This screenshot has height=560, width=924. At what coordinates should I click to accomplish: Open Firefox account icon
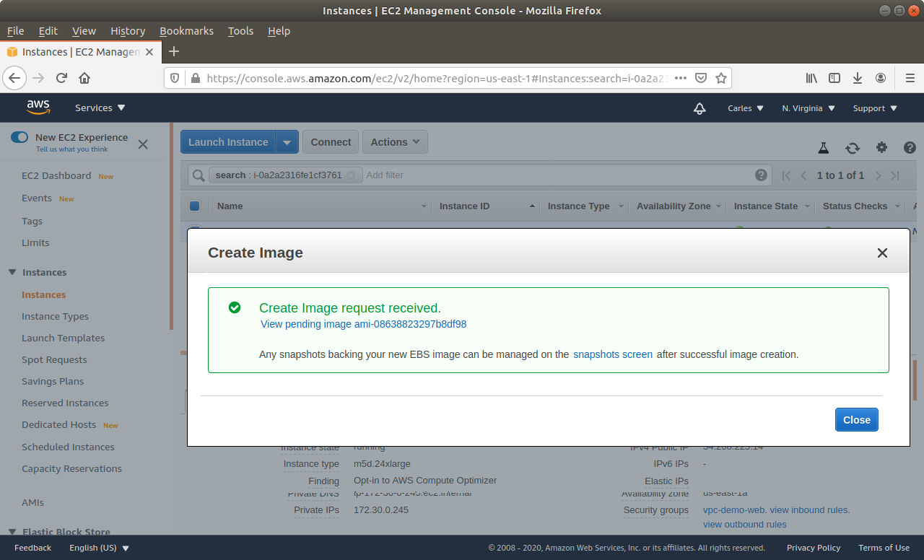(x=881, y=78)
